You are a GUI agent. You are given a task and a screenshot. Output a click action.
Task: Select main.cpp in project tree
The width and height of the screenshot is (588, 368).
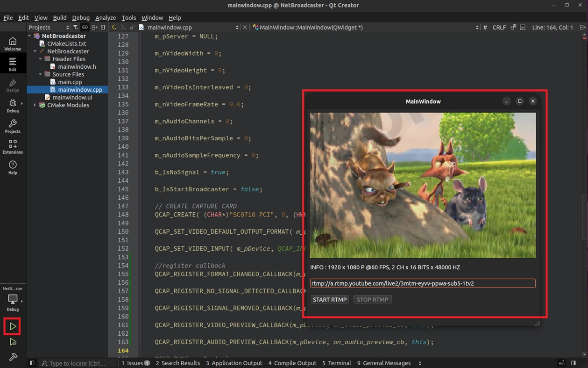[70, 82]
